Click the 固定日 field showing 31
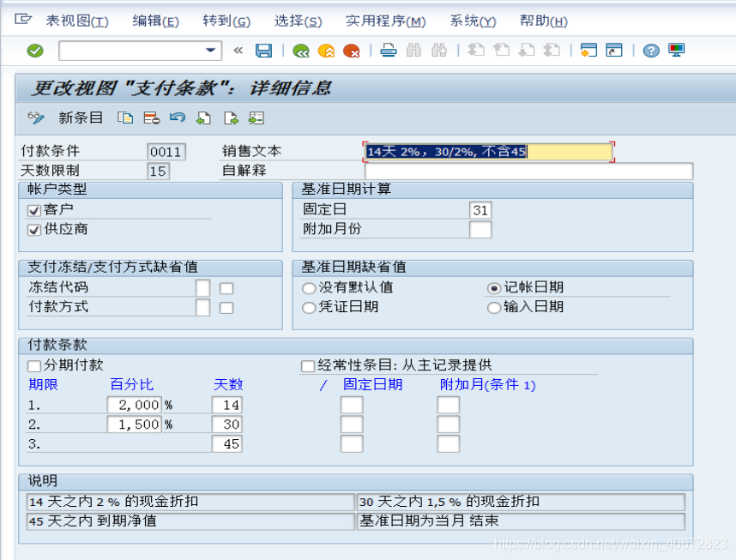This screenshot has width=736, height=560. tap(480, 210)
